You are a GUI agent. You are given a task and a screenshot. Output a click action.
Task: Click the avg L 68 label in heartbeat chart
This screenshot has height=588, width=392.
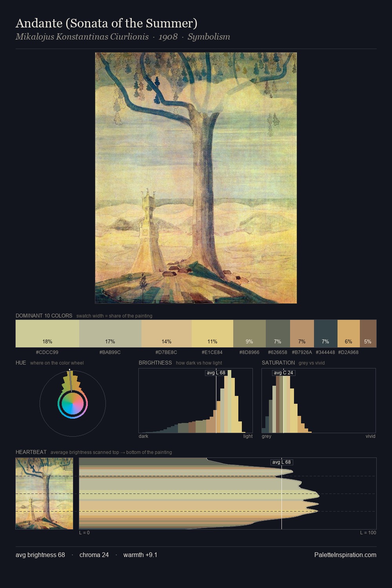(282, 462)
